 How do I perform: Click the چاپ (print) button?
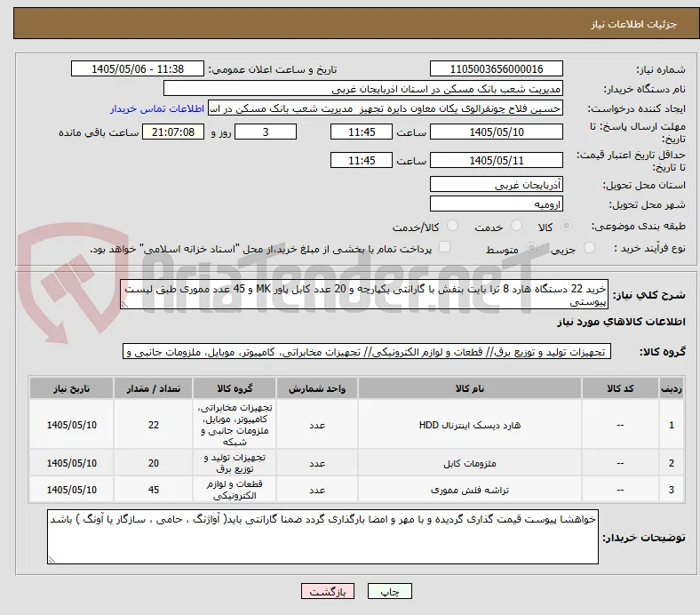389,591
